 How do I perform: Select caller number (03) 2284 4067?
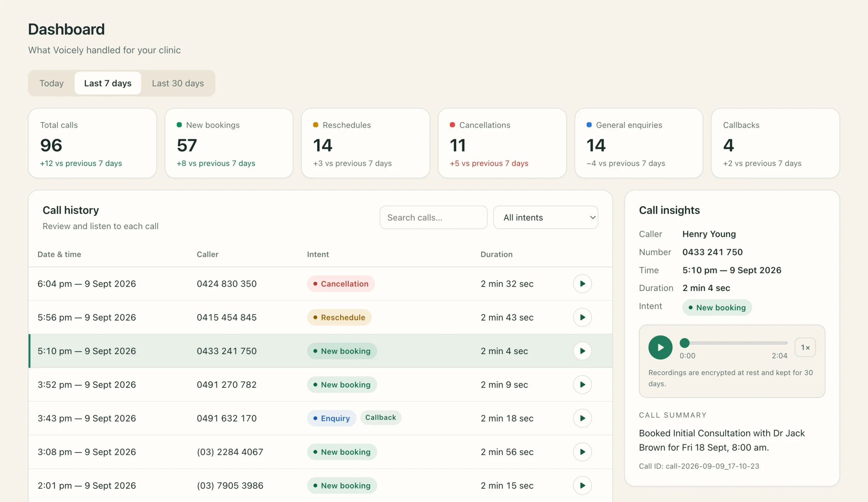(x=230, y=452)
